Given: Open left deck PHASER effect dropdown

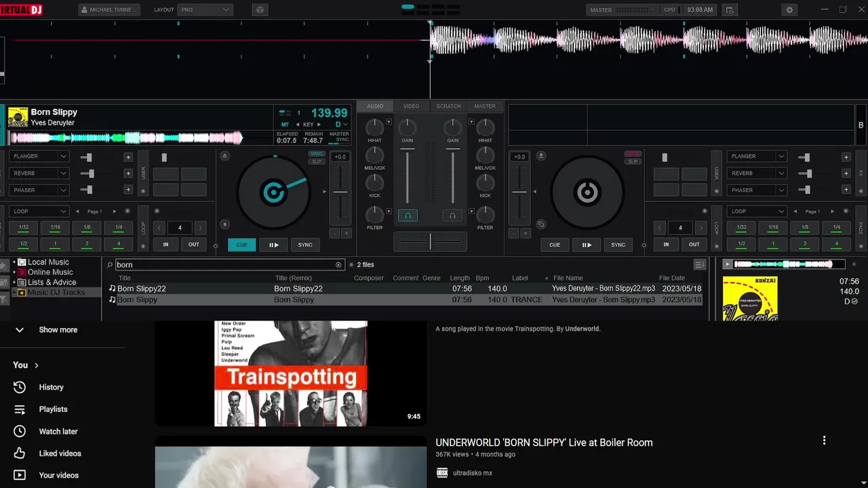Looking at the screenshot, I should coord(39,190).
